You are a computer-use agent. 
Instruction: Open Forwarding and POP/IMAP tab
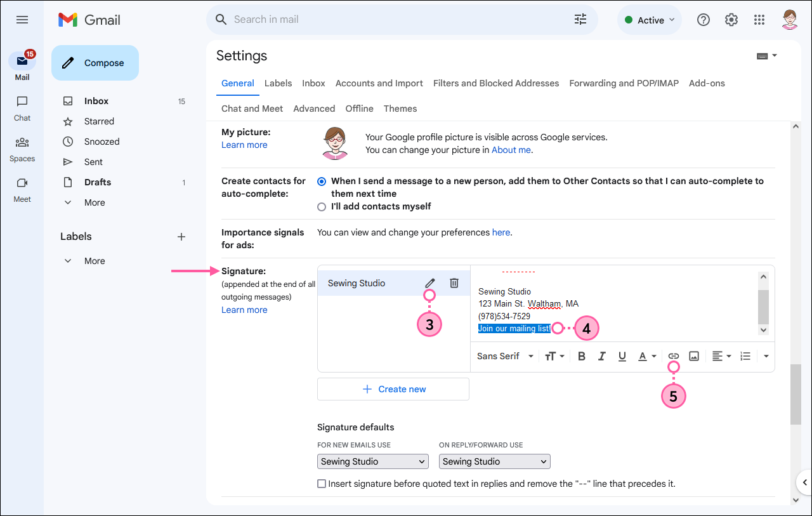click(624, 84)
